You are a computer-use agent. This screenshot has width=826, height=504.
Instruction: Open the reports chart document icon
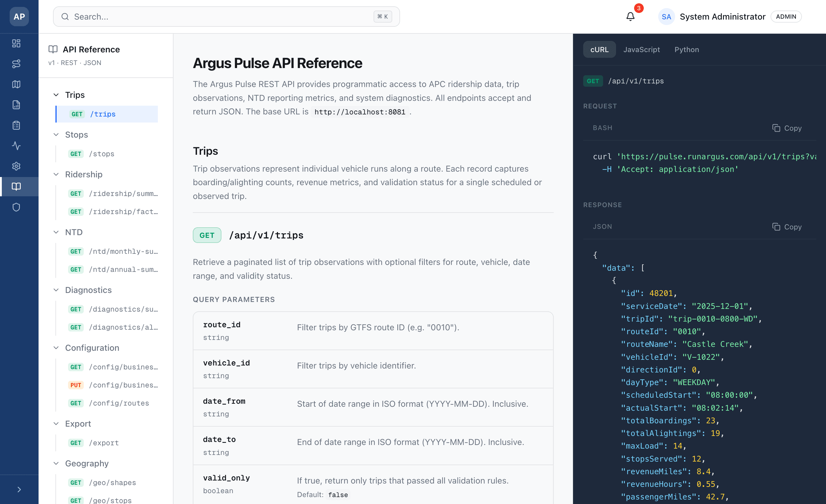pos(16,104)
